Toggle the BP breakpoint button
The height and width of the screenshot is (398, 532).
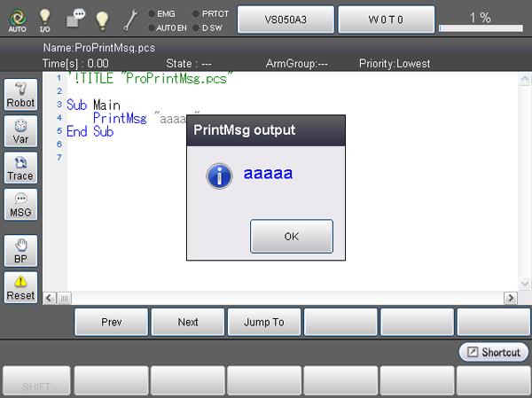[20, 251]
